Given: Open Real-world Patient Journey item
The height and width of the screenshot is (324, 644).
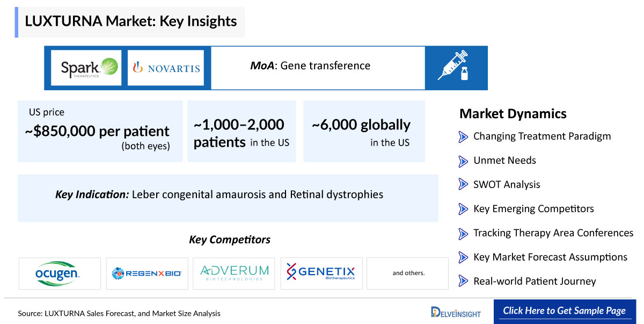Looking at the screenshot, I should [534, 281].
